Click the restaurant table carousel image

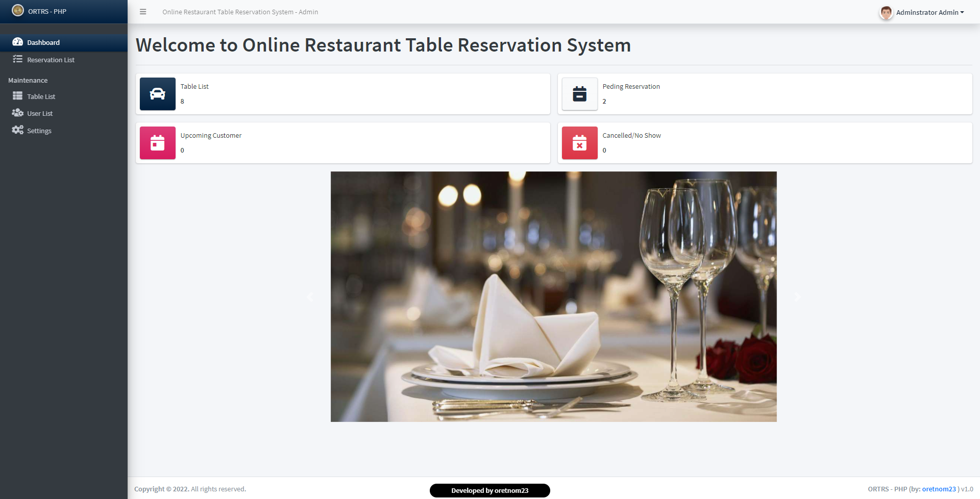click(554, 296)
